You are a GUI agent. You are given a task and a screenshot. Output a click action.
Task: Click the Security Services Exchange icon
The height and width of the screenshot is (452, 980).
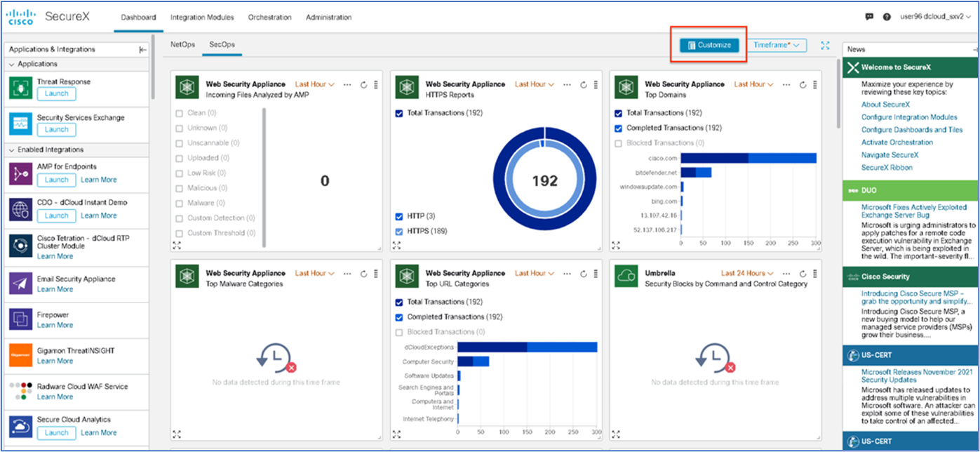20,124
